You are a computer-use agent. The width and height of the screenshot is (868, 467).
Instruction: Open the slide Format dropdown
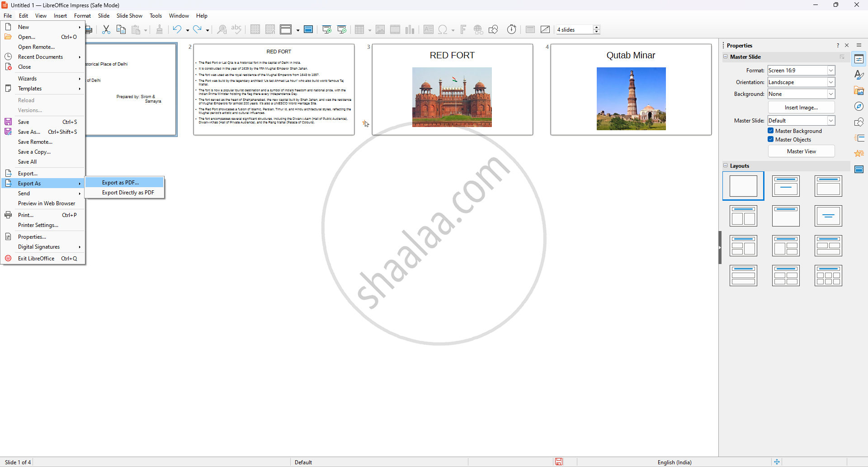tap(831, 71)
